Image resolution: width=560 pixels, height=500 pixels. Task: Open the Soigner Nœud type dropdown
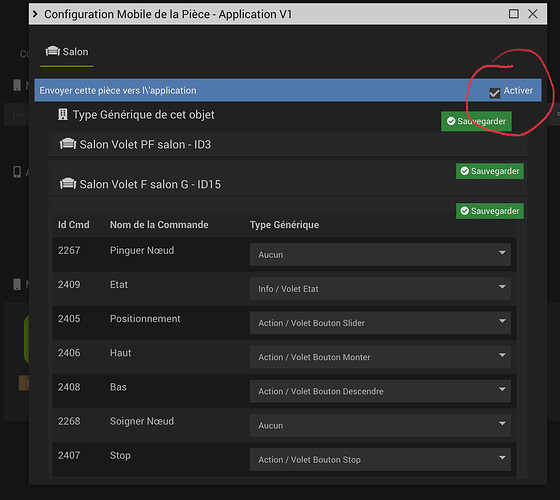pyautogui.click(x=380, y=425)
